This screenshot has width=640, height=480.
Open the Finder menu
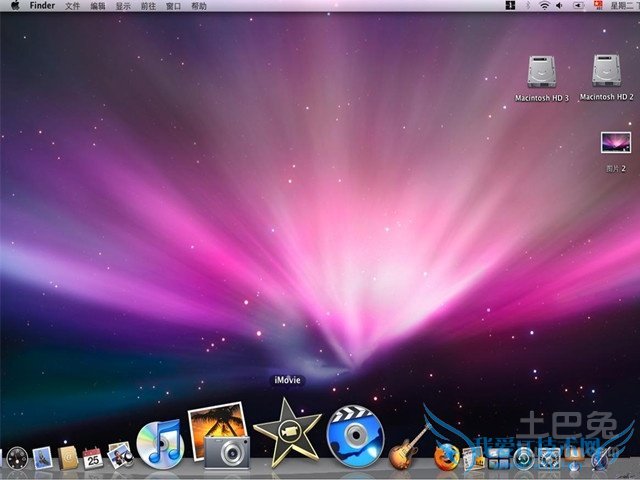pyautogui.click(x=42, y=6)
